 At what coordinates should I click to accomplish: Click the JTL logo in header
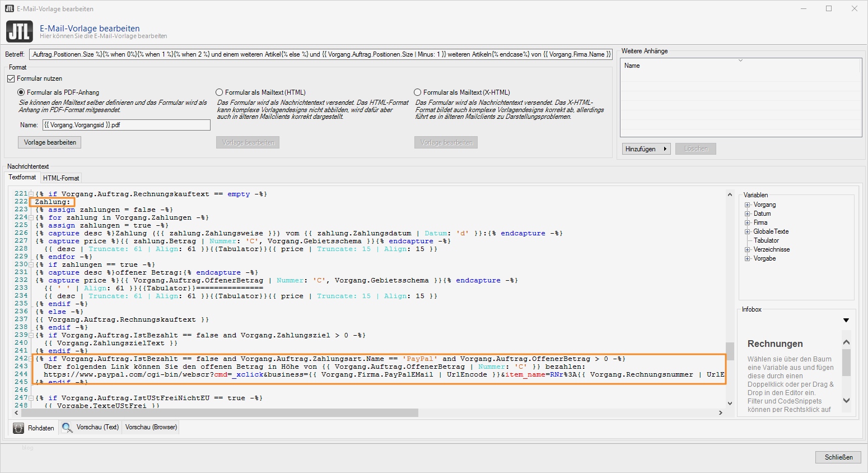pyautogui.click(x=20, y=31)
